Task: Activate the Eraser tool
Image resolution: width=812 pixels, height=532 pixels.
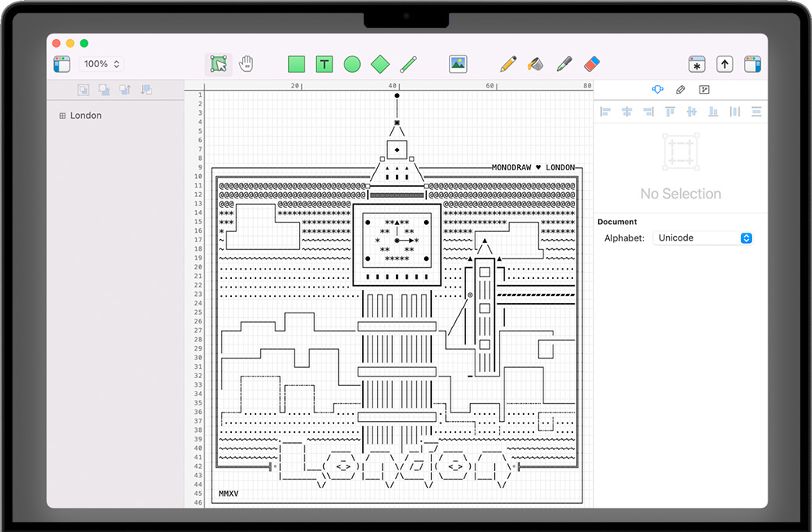Action: pyautogui.click(x=592, y=64)
